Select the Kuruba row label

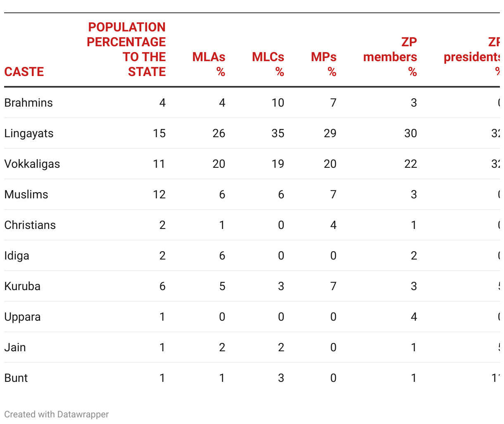point(22,286)
